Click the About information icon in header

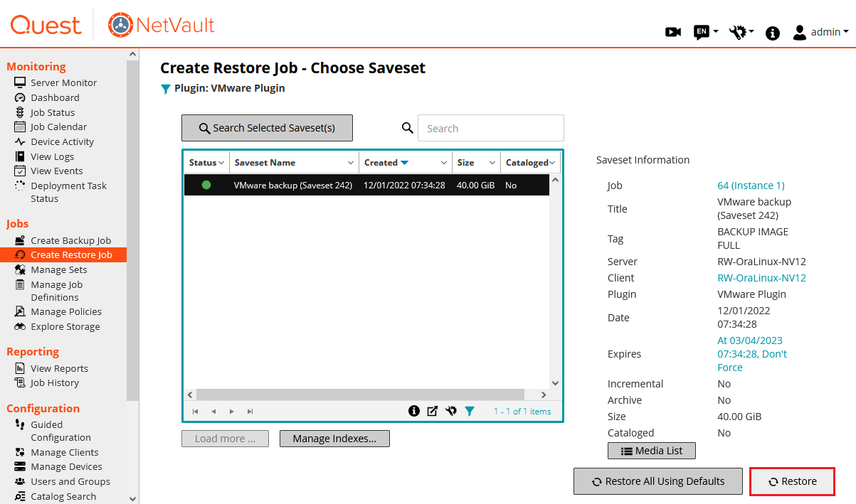[773, 33]
